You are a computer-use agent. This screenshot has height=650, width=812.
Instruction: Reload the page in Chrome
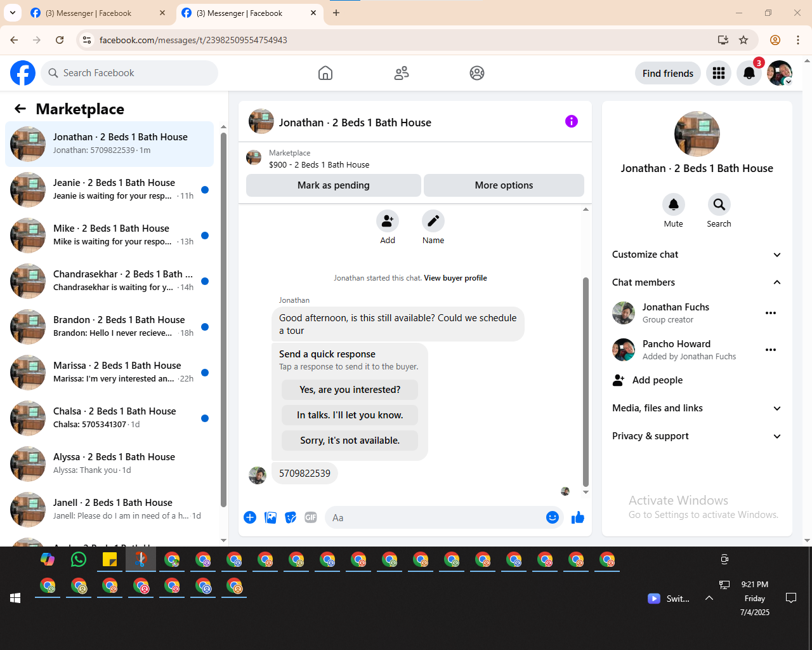click(60, 40)
